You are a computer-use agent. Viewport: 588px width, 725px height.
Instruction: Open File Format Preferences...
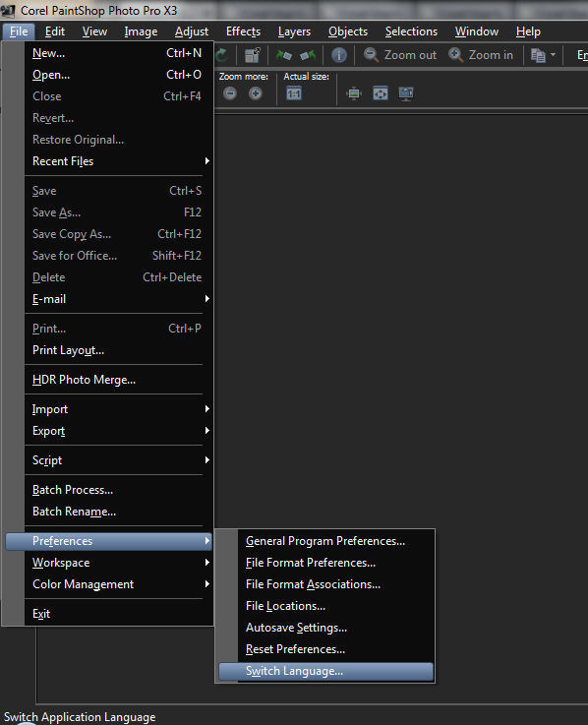pyautogui.click(x=325, y=563)
